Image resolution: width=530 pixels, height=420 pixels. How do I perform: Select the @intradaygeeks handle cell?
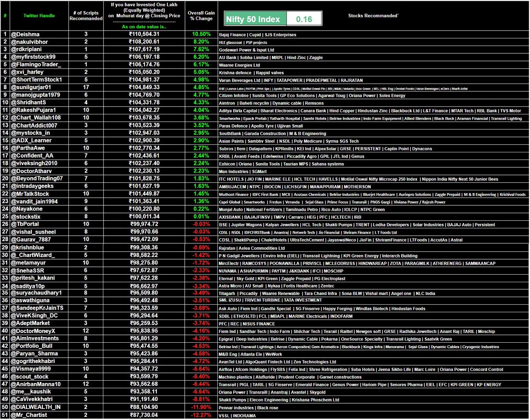point(39,186)
